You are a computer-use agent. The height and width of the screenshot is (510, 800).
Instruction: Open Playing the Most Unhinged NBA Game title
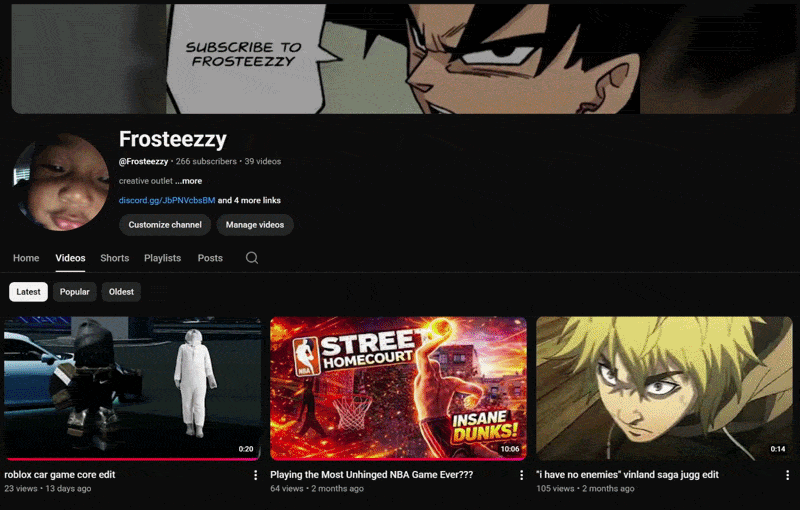371,475
